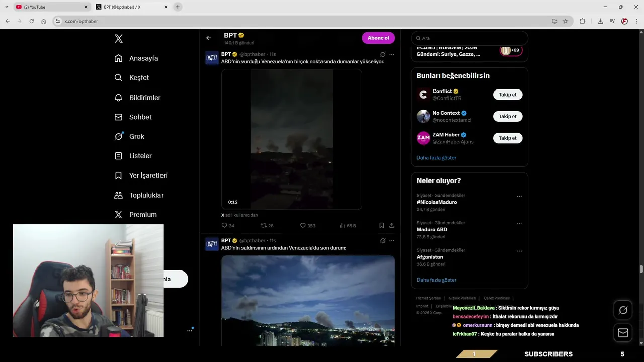View analytics showing 65 B views
This screenshot has height=362, width=644.
348,226
